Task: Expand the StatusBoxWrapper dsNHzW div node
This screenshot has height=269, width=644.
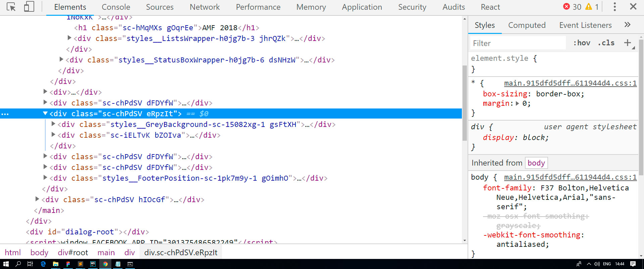Action: click(x=61, y=59)
